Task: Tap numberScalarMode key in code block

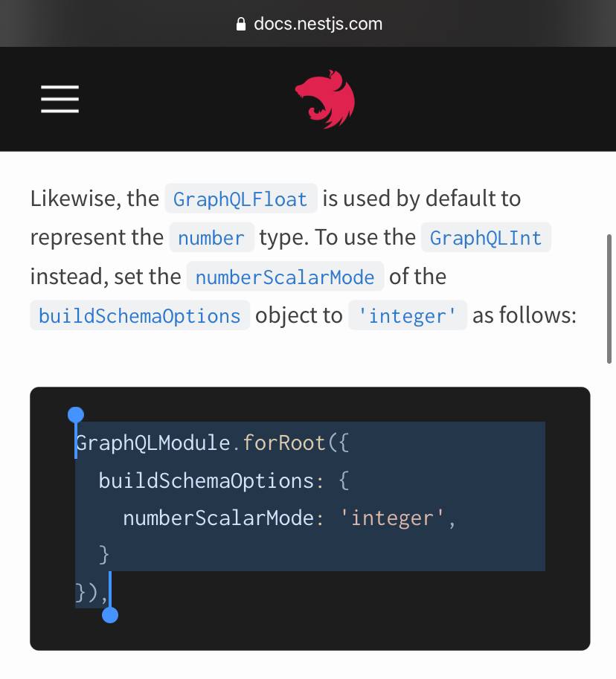Action: 219,518
